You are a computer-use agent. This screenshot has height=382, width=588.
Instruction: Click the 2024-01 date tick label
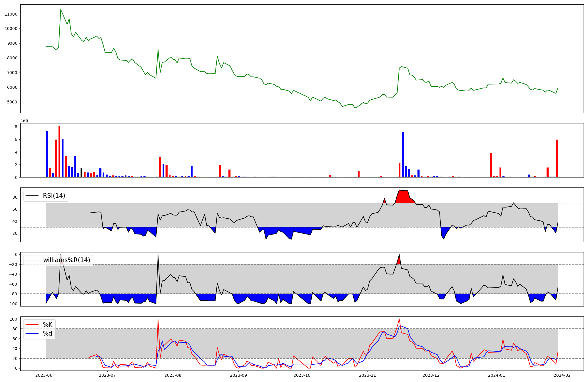tap(497, 375)
